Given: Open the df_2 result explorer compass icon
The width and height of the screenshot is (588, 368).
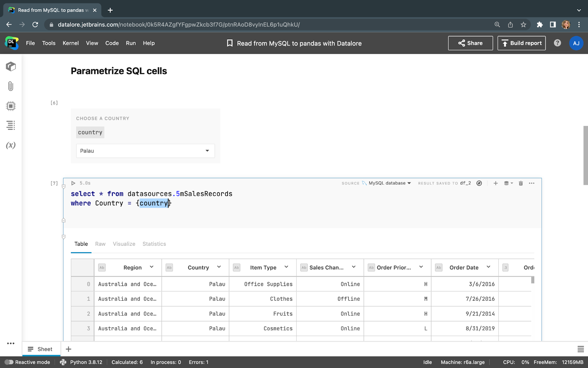Looking at the screenshot, I should tap(479, 183).
